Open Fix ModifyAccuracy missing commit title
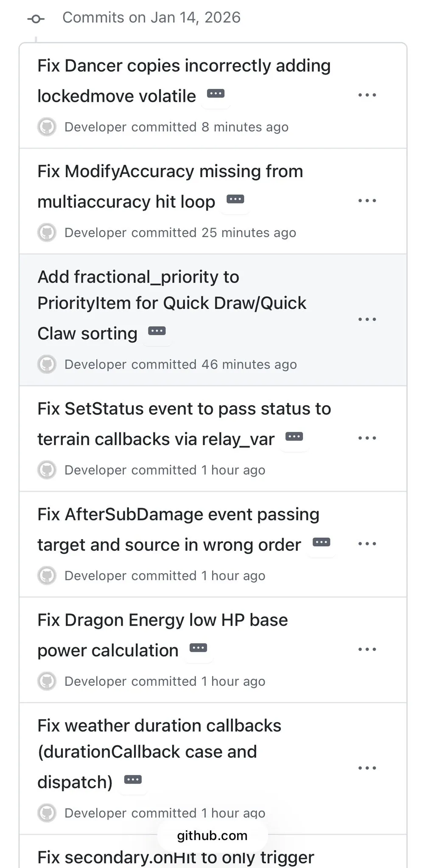The height and width of the screenshot is (868, 425). pyautogui.click(x=170, y=172)
